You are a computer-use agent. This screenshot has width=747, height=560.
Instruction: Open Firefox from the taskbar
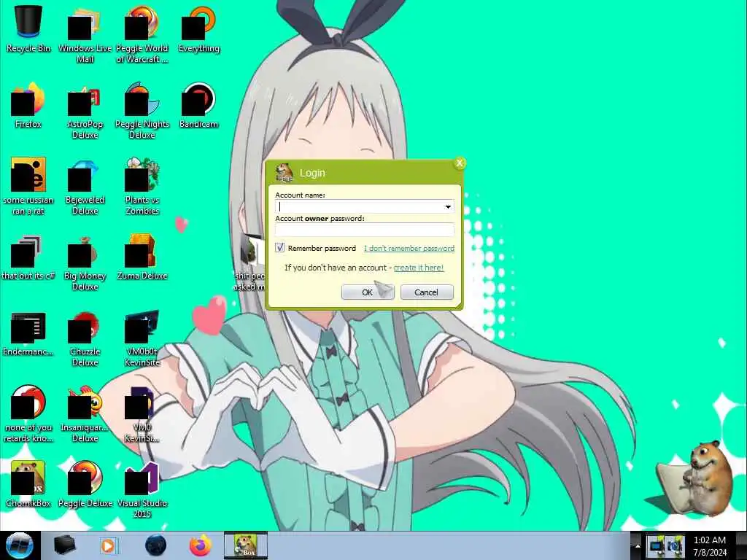click(201, 545)
